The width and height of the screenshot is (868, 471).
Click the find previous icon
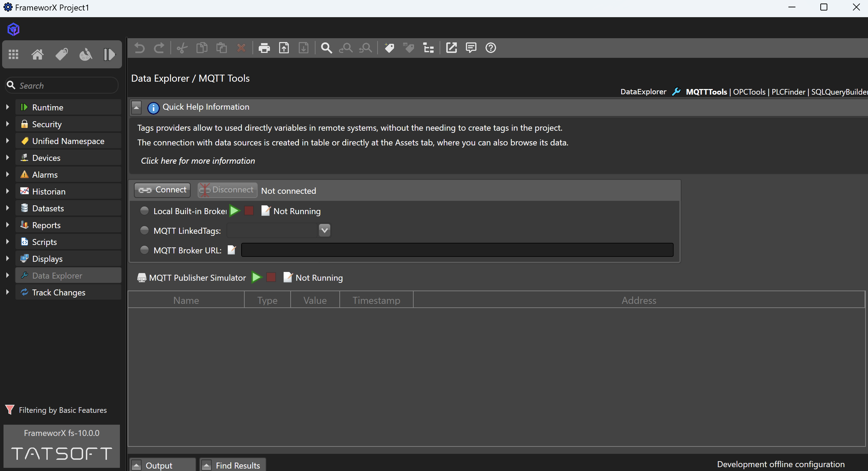click(x=346, y=48)
